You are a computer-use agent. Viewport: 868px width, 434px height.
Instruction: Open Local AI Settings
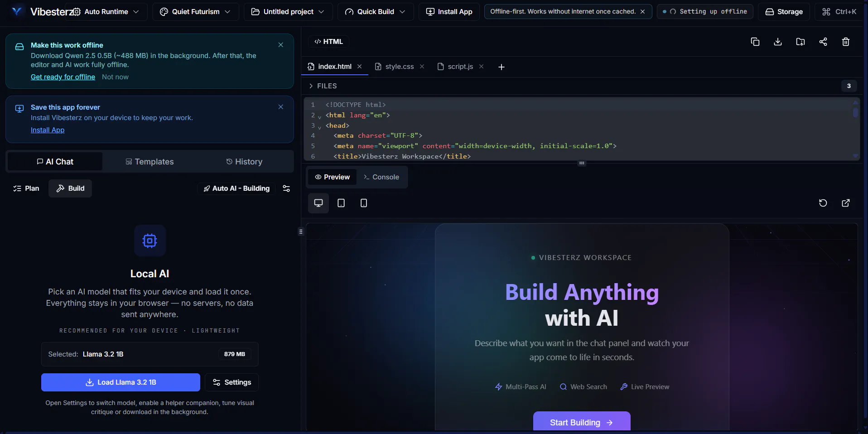point(232,382)
